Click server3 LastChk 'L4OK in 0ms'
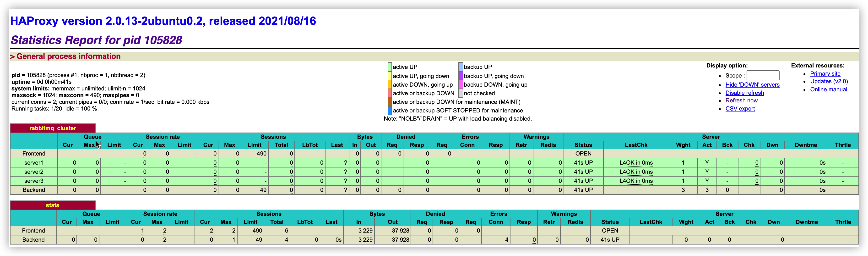Image resolution: width=868 pixels, height=256 pixels. click(636, 181)
